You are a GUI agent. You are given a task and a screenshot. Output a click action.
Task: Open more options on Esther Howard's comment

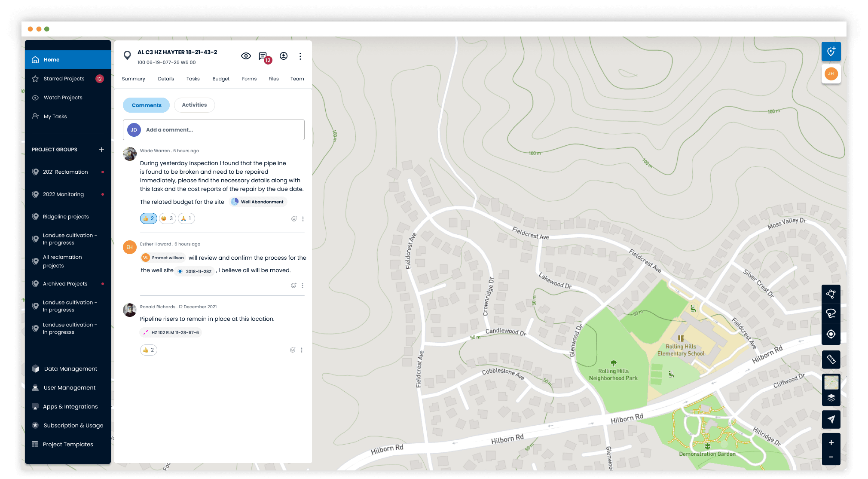coord(303,286)
